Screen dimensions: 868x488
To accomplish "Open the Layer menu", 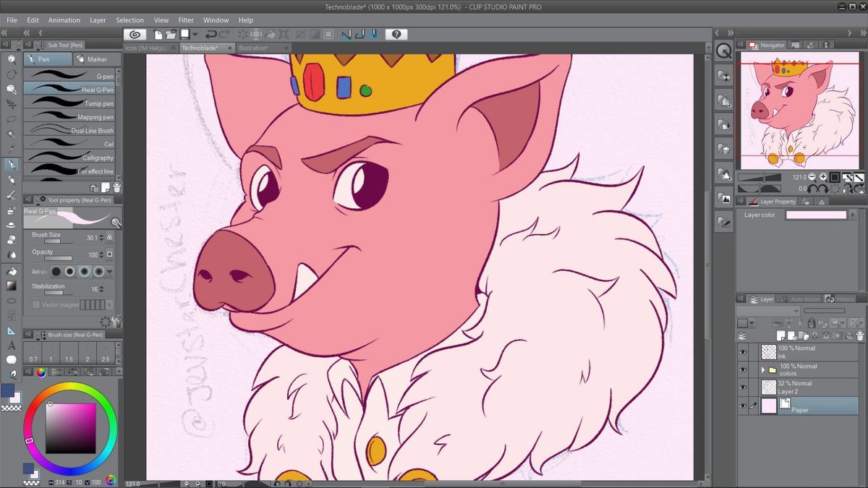I will tap(98, 20).
